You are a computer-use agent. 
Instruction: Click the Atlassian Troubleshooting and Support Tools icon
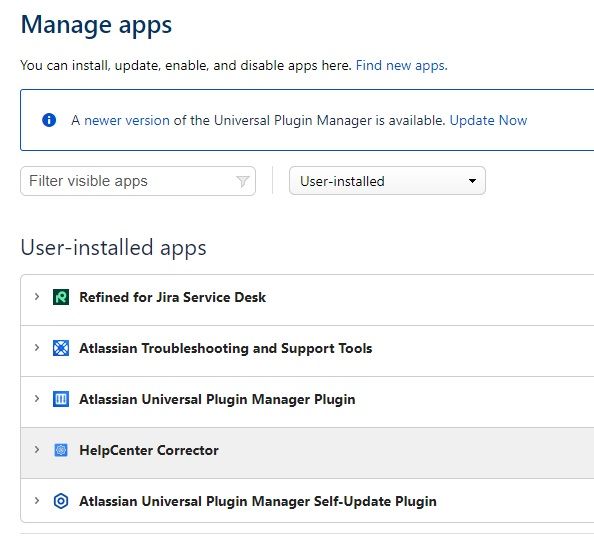[61, 348]
